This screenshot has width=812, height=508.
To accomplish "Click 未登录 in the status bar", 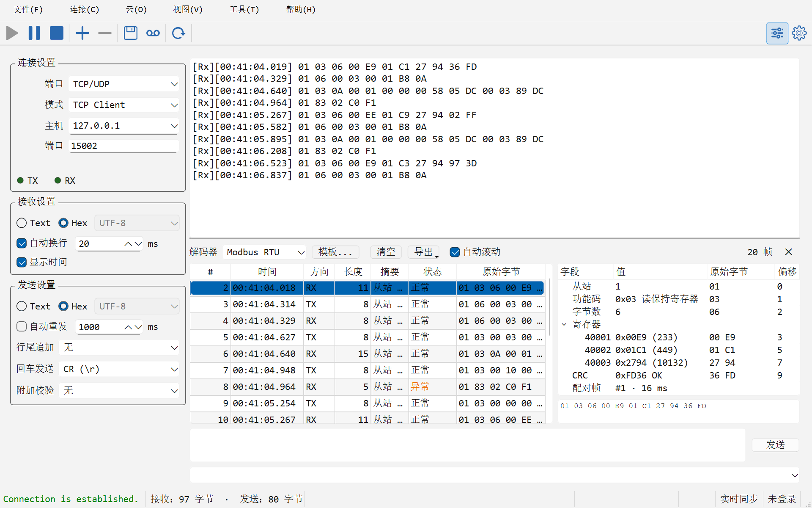I will coord(782,499).
